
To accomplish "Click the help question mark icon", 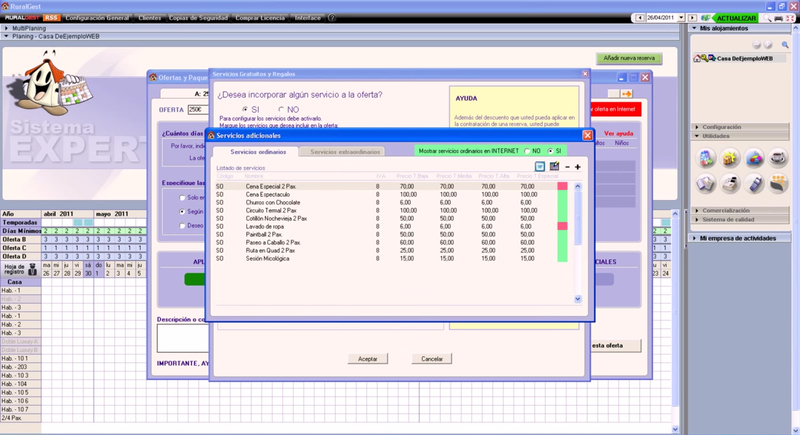I will (x=332, y=17).
